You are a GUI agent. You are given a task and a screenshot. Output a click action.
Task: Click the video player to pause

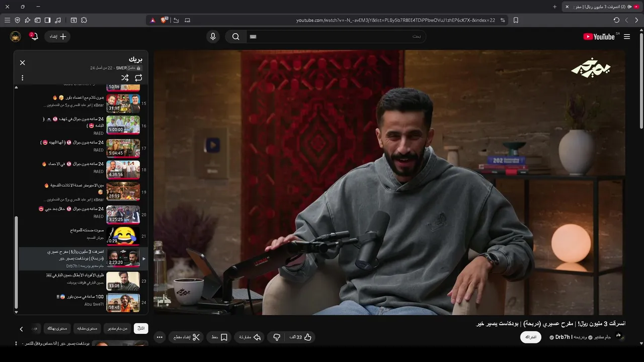click(389, 182)
